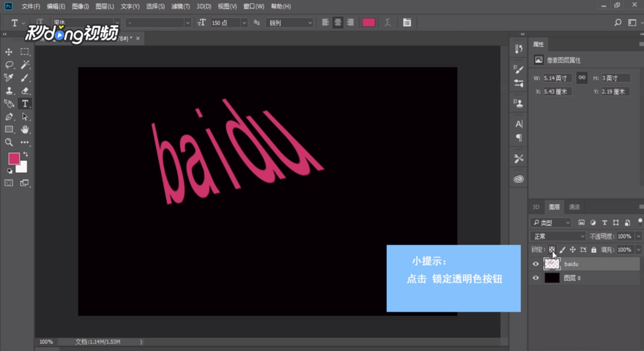644x351 pixels.
Task: Select the Brush tool
Action: tap(25, 78)
